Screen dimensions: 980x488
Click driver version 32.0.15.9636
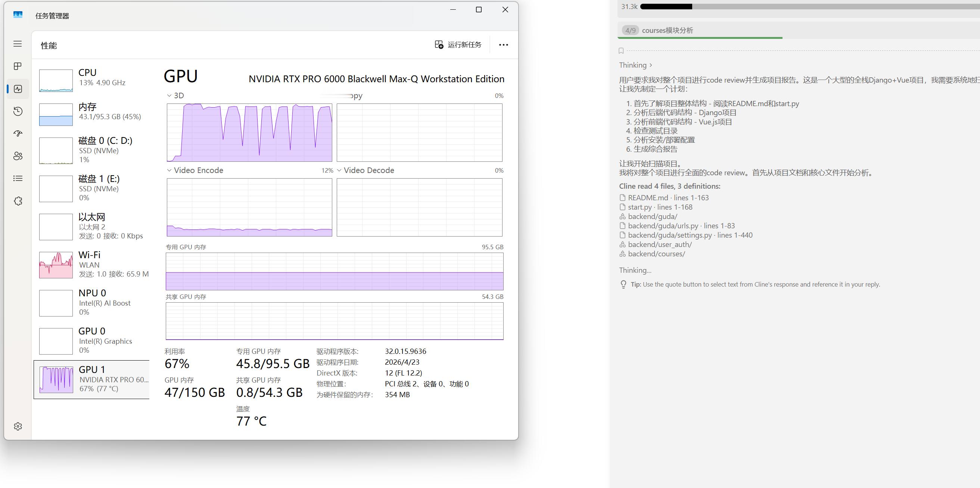point(405,351)
